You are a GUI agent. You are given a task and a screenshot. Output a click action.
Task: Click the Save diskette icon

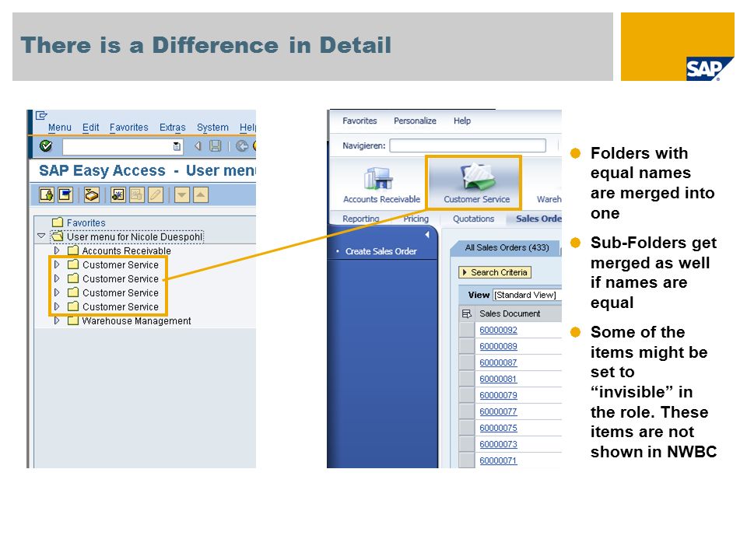click(216, 146)
